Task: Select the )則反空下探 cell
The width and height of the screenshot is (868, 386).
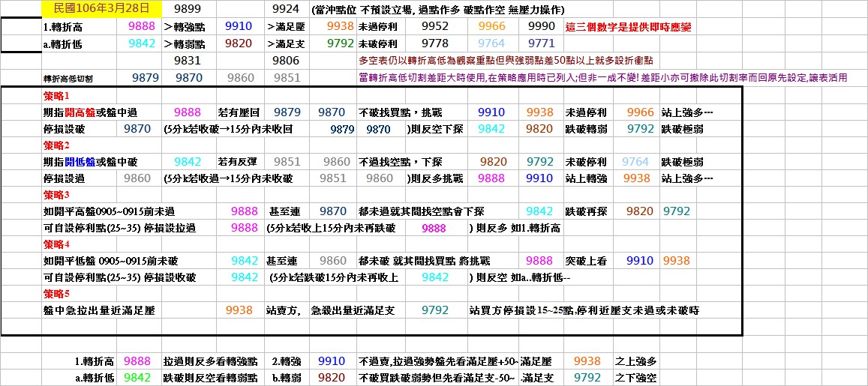Action: tap(436, 130)
